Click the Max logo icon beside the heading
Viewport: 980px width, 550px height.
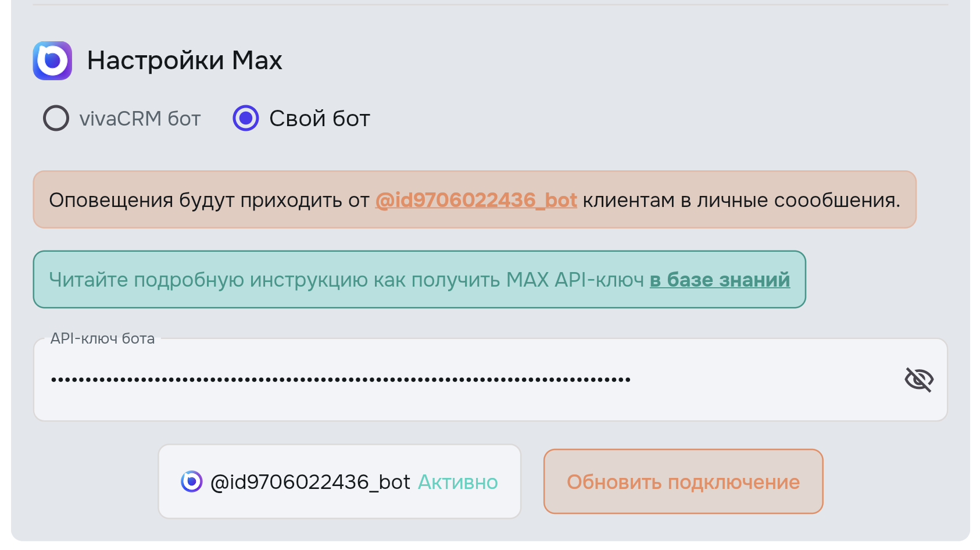point(52,60)
